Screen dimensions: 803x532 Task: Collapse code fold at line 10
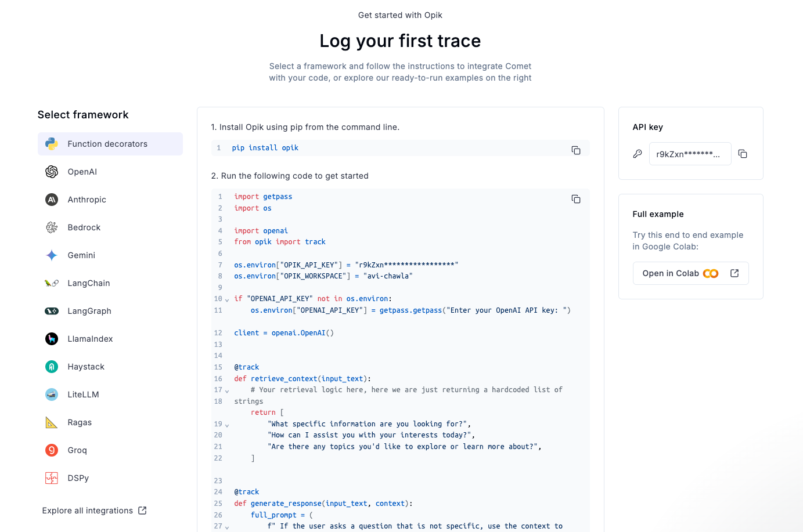coord(227,300)
